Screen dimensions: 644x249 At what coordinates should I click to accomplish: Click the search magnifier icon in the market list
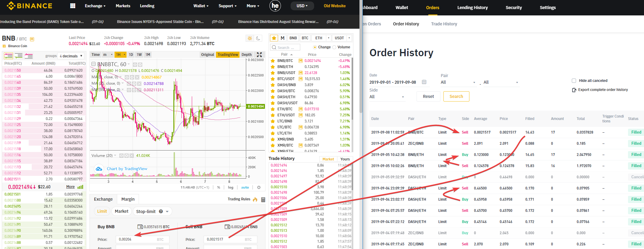click(274, 47)
